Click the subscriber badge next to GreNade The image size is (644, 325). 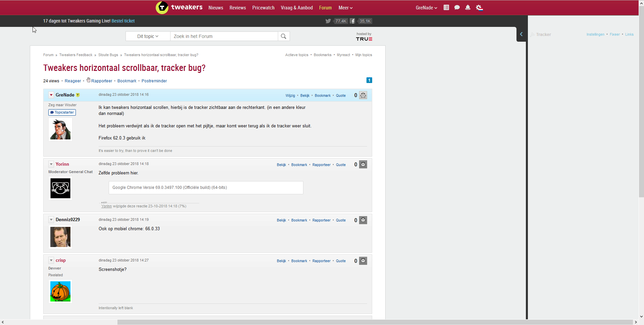pyautogui.click(x=78, y=95)
